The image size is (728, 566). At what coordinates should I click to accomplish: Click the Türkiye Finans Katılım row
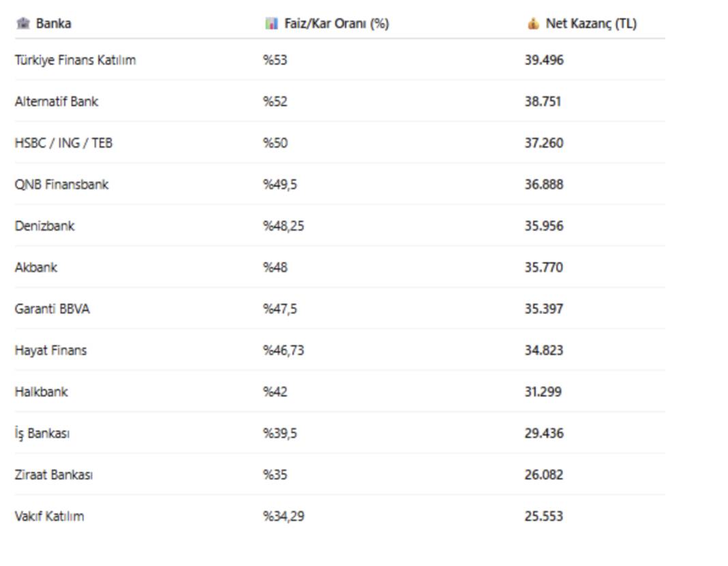(340, 60)
